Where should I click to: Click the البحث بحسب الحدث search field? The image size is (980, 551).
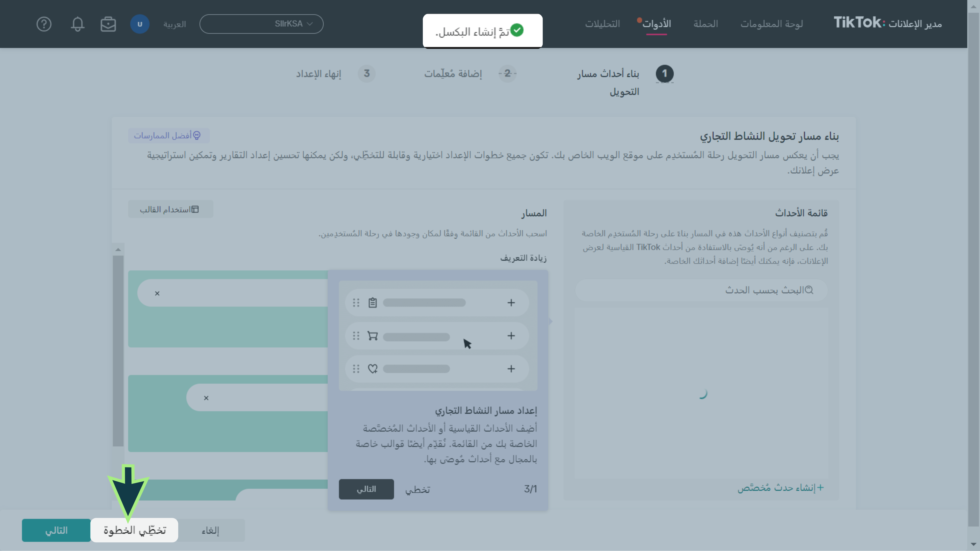tap(701, 290)
